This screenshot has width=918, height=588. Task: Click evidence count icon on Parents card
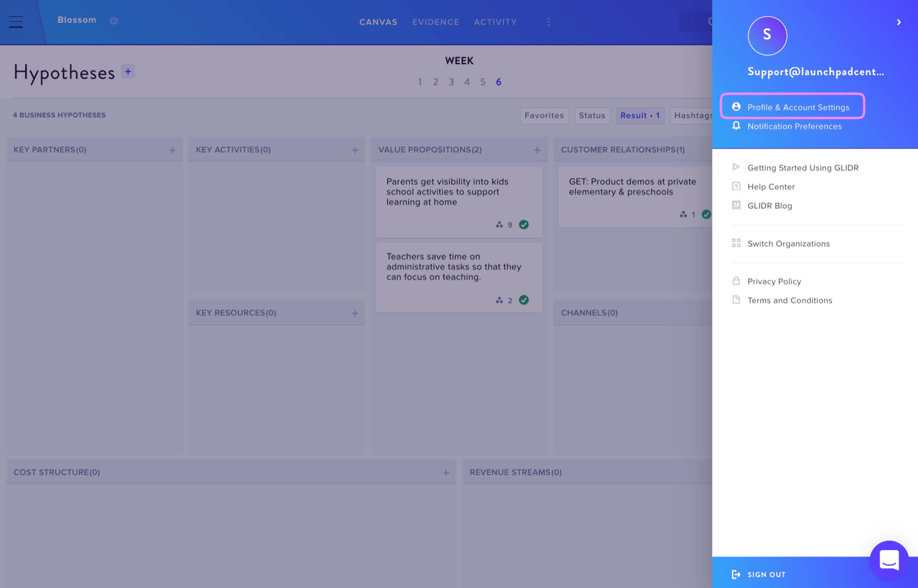coord(499,225)
